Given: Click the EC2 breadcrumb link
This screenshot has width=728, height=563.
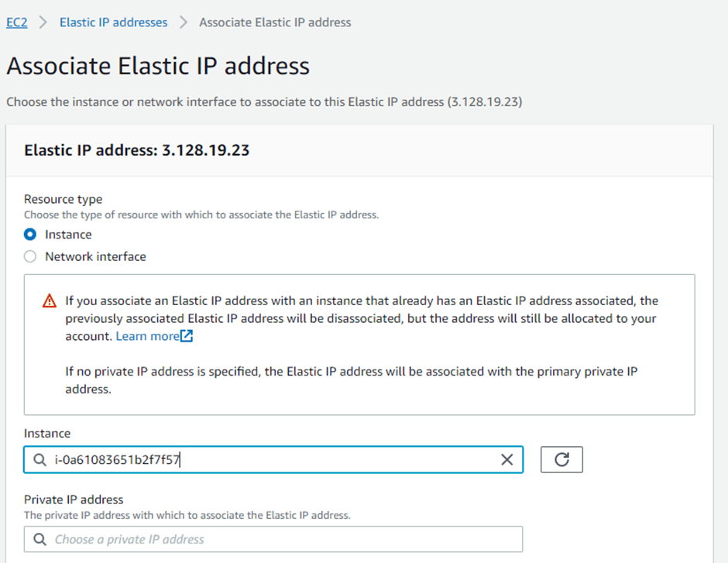Looking at the screenshot, I should [16, 22].
